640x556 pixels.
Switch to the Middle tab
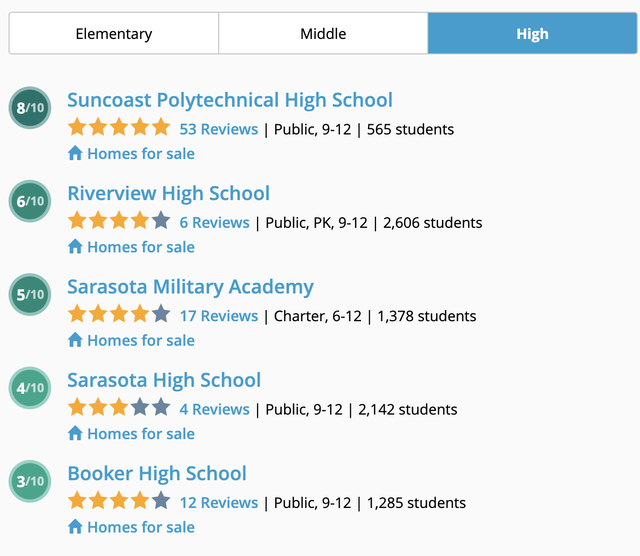coord(323,33)
